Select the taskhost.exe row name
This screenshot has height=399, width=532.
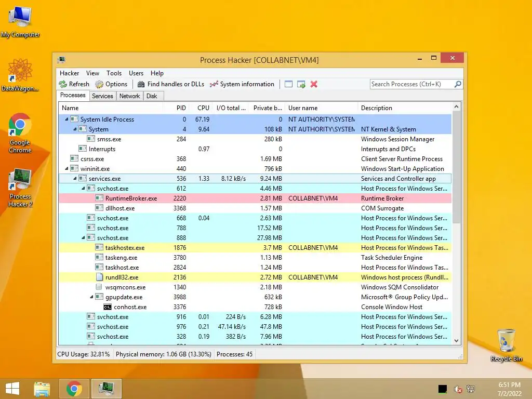[122, 268]
